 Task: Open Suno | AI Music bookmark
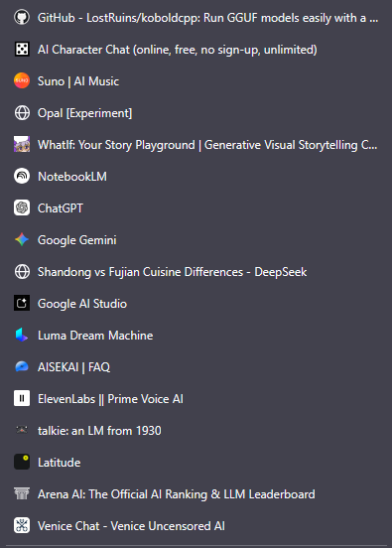[196, 81]
